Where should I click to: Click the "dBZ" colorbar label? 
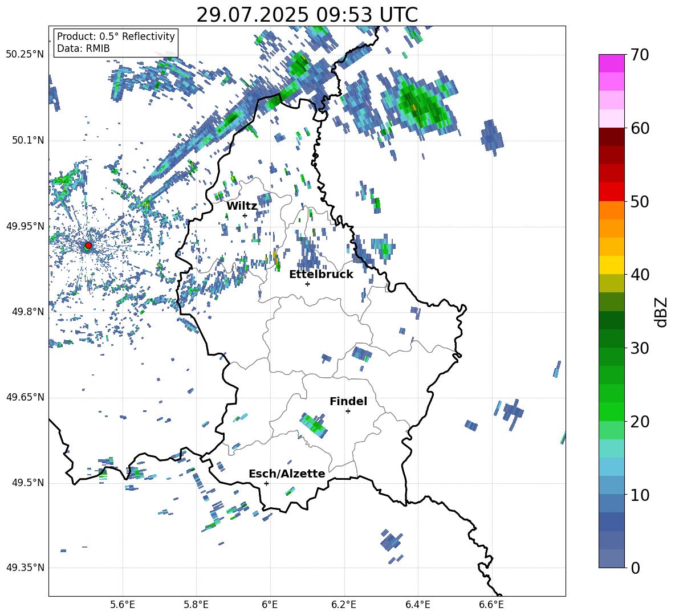661,312
